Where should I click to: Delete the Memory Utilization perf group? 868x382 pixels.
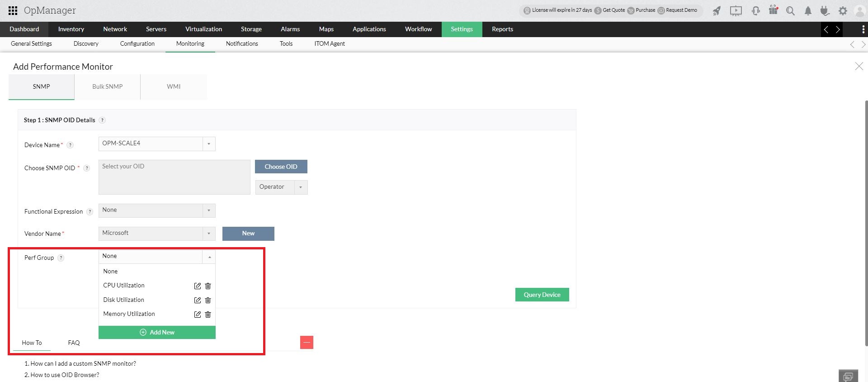(208, 315)
